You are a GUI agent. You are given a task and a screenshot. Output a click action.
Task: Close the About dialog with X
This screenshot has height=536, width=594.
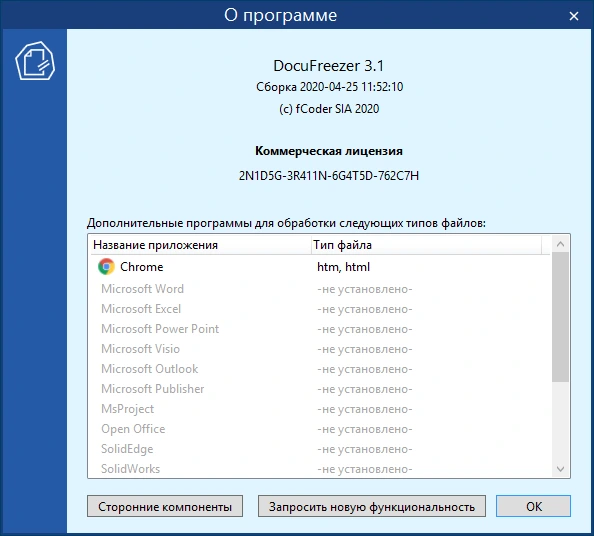point(574,16)
